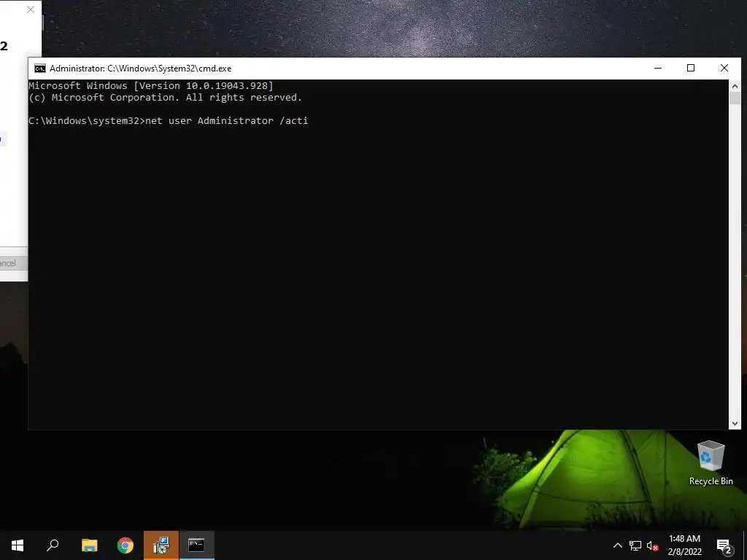This screenshot has width=747, height=560.
Task: Maximize the Command Prompt window
Action: coord(691,68)
